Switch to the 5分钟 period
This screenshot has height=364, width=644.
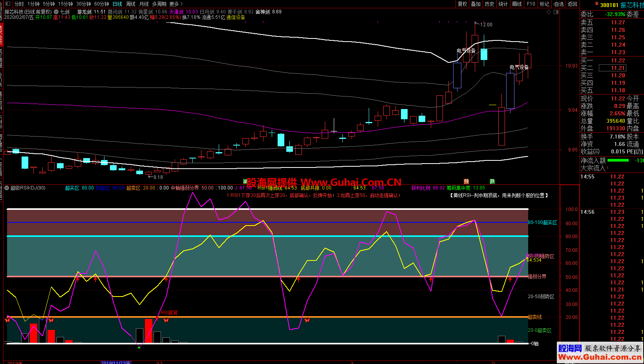coord(49,4)
